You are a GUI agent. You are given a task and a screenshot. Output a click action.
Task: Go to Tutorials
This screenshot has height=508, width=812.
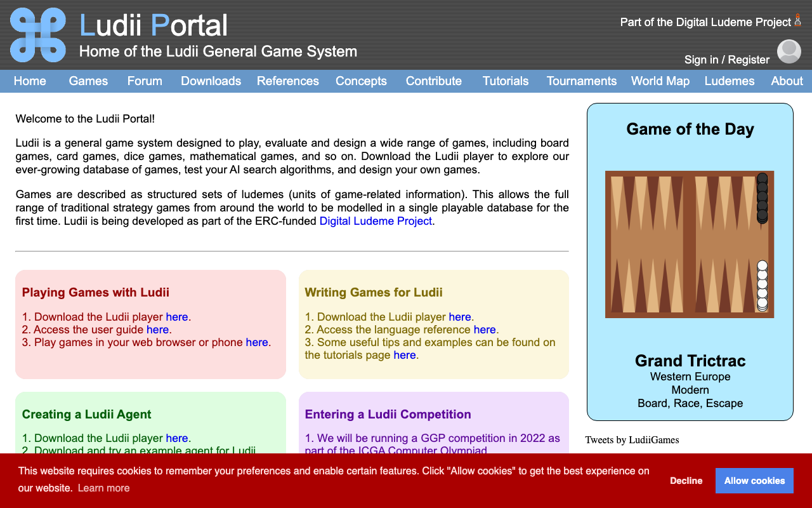click(506, 81)
